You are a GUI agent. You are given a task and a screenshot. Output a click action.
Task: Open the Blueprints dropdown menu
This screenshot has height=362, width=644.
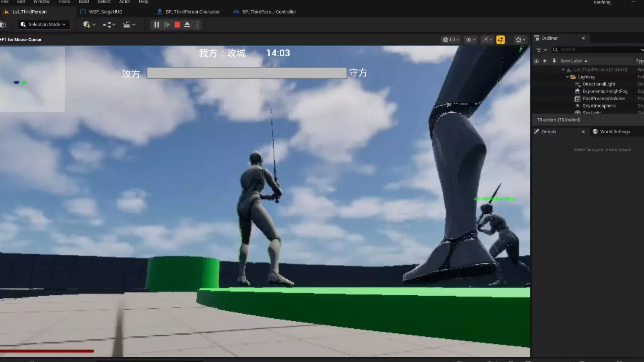pos(109,24)
